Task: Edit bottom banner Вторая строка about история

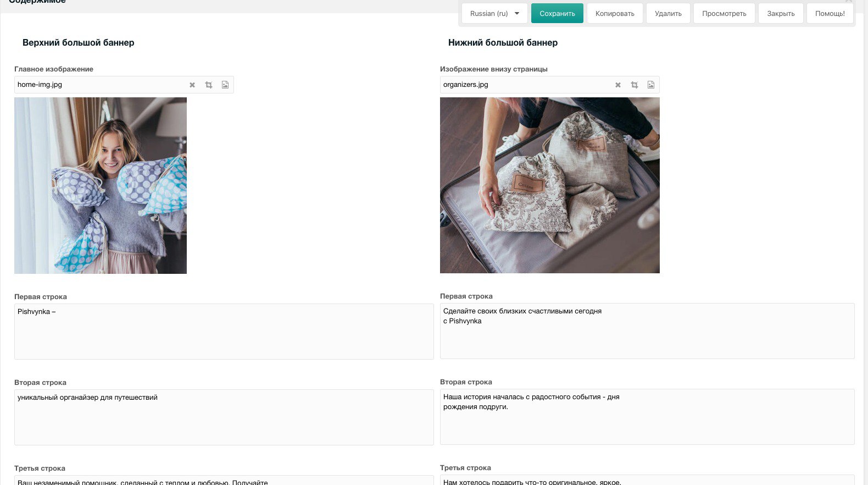Action: coord(647,417)
